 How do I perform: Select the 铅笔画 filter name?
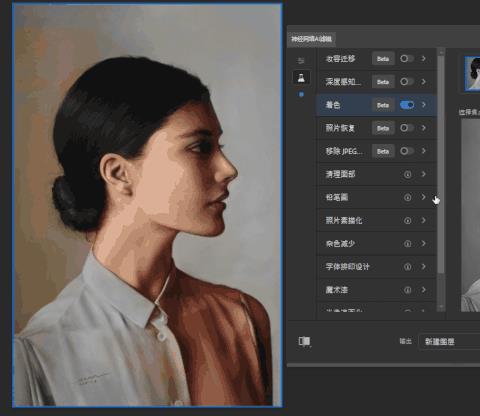click(x=337, y=197)
